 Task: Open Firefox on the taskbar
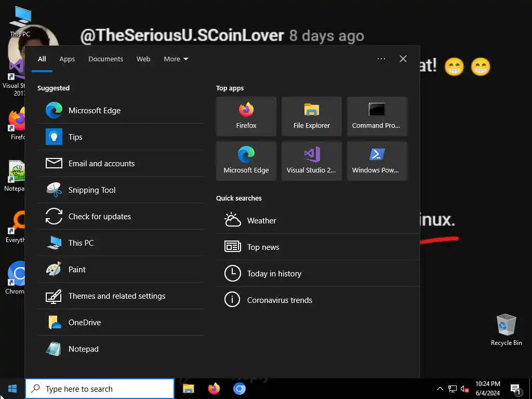(x=214, y=389)
